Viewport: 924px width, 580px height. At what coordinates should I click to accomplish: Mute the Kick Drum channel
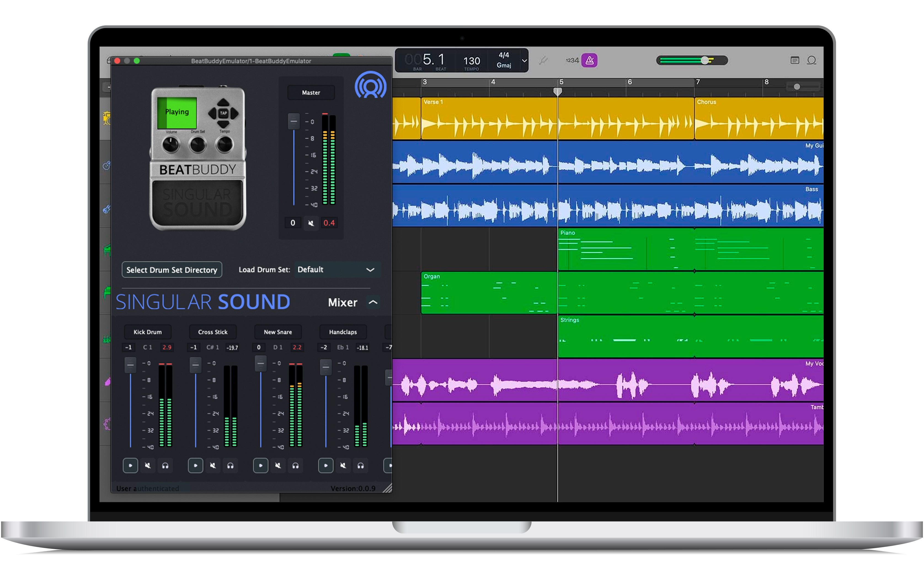pyautogui.click(x=148, y=465)
